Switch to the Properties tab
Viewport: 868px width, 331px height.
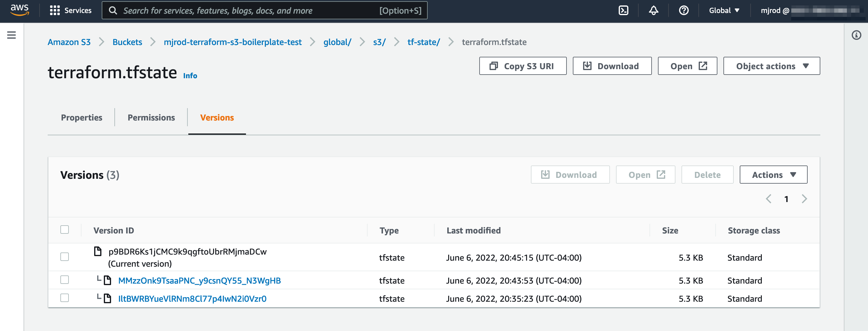click(81, 118)
